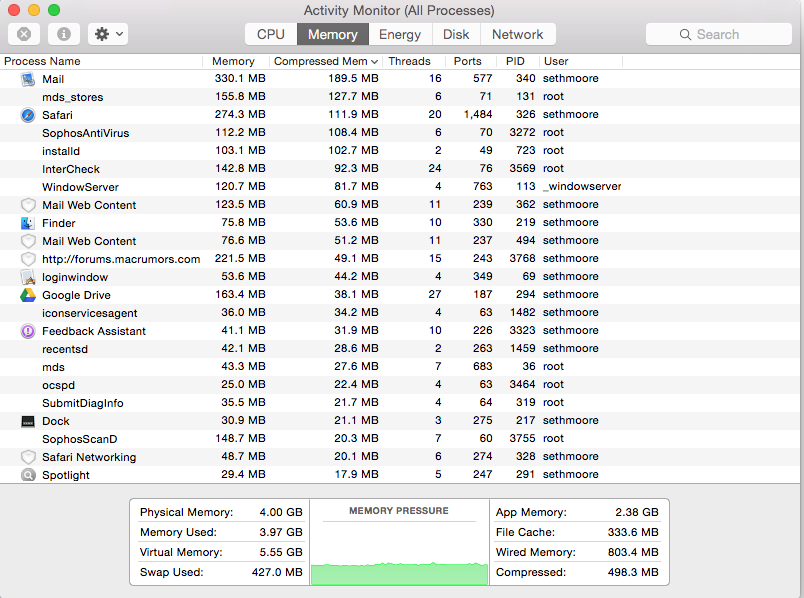Sort by Ports column header
The image size is (804, 598).
tap(471, 61)
